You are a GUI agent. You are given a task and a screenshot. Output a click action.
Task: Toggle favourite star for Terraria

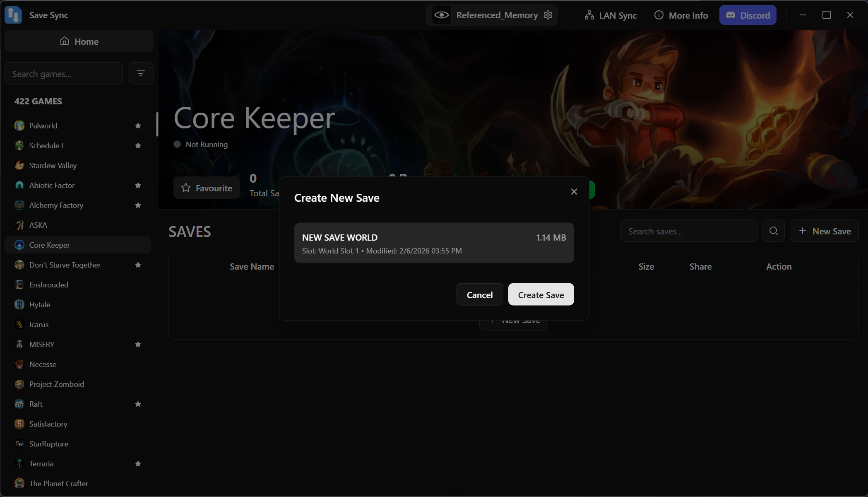pos(138,463)
